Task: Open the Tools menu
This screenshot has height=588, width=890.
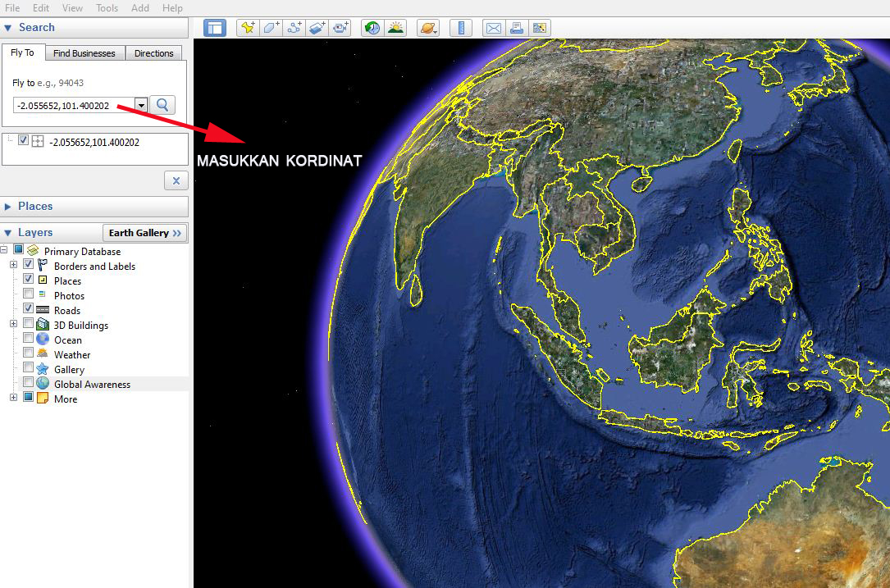Action: (107, 8)
